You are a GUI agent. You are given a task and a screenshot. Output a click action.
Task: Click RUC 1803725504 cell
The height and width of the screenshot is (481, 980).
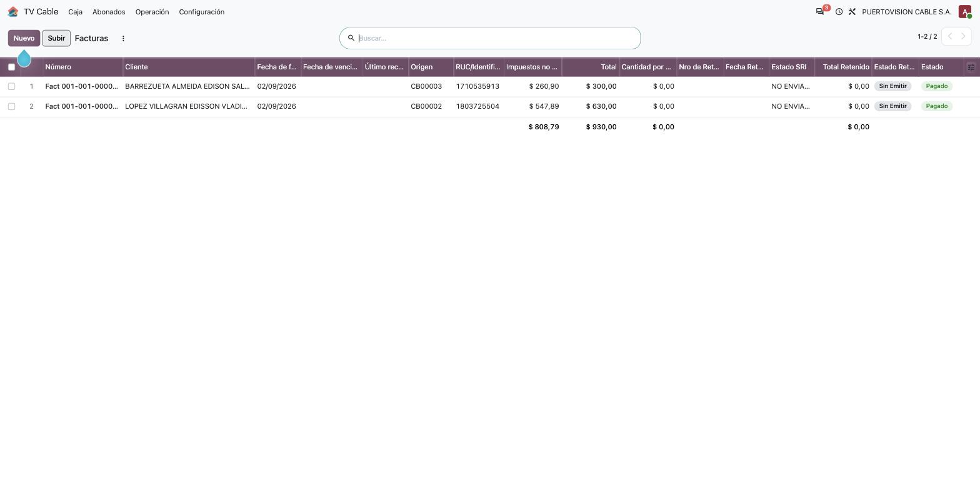477,106
